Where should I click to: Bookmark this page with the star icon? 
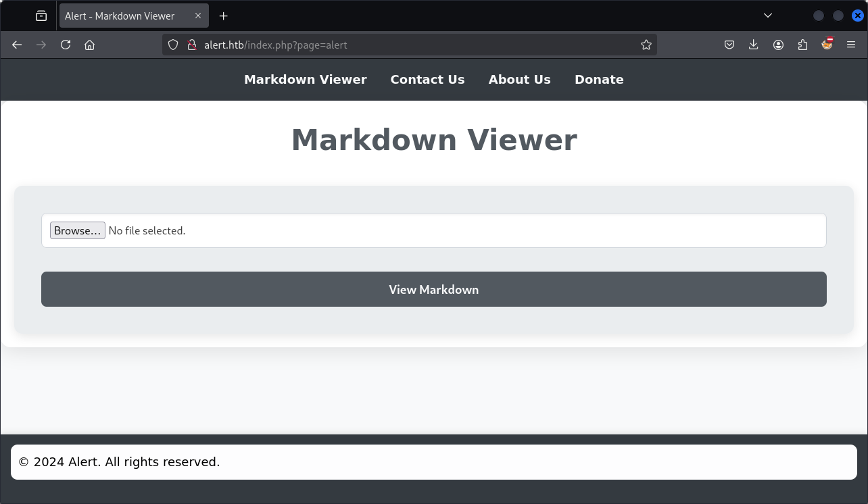(x=646, y=45)
